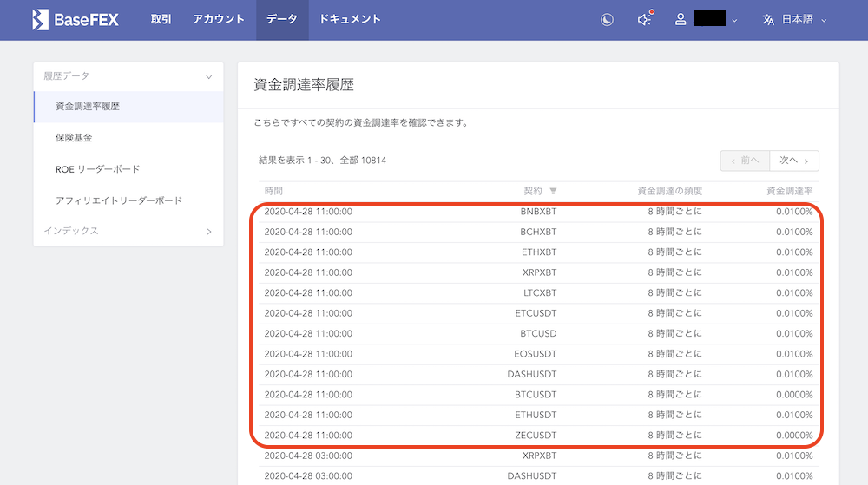The height and width of the screenshot is (485, 868).
Task: Open ROE リーダーボード page
Action: [x=97, y=169]
